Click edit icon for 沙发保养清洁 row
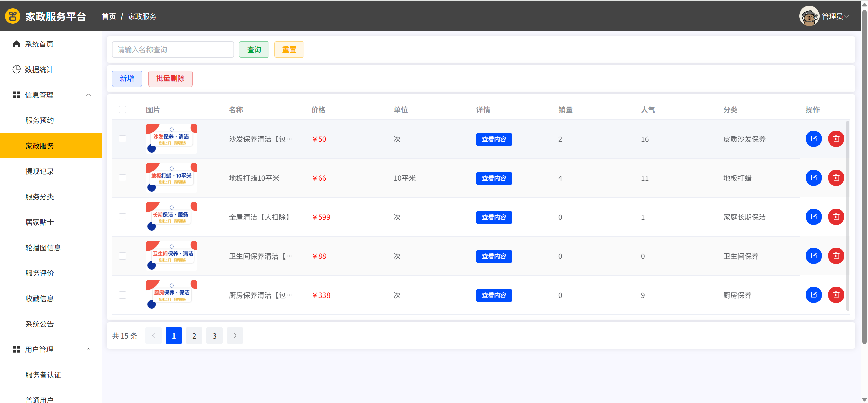The width and height of the screenshot is (868, 403). (813, 139)
